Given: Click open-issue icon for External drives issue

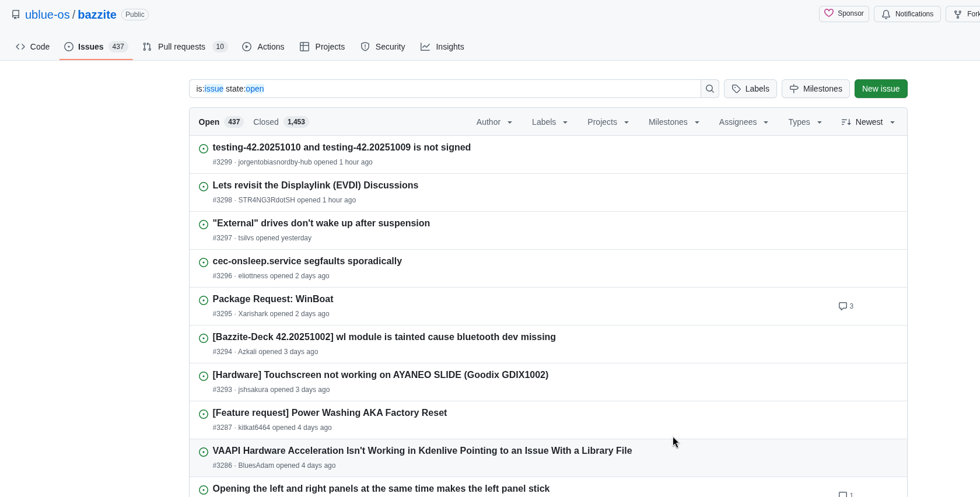Looking at the screenshot, I should click(204, 225).
